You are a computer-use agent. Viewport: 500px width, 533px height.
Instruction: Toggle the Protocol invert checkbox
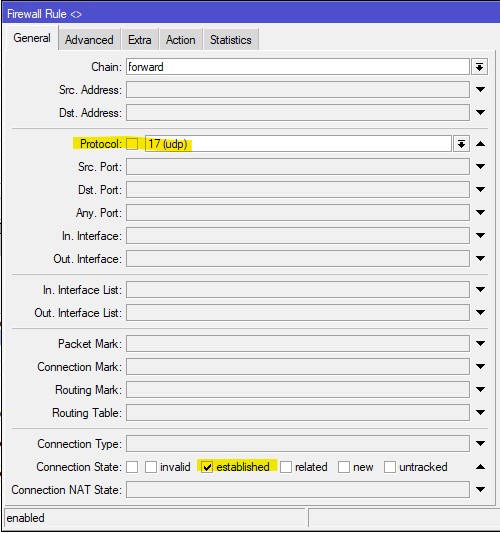tap(132, 144)
